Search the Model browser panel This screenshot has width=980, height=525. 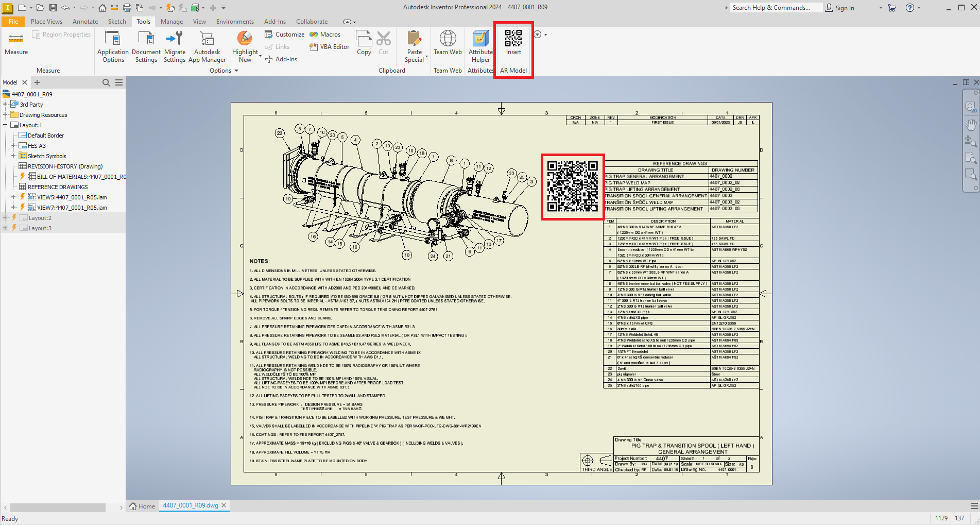[106, 82]
